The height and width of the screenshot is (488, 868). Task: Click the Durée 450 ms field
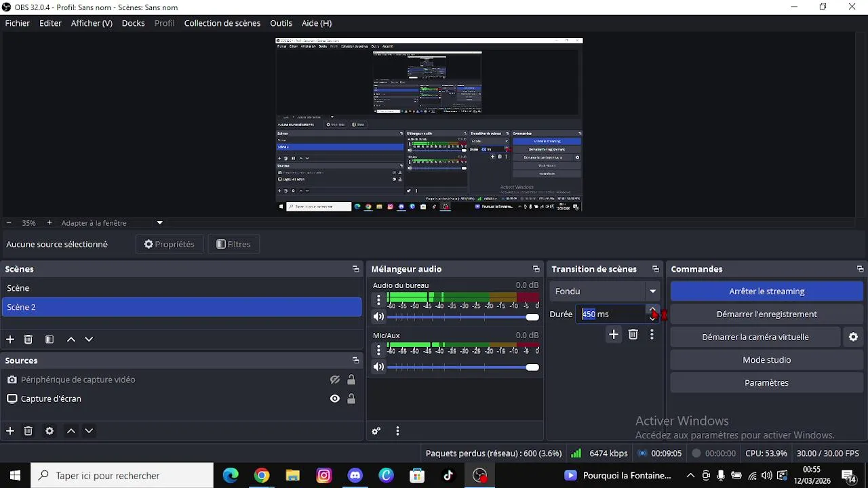612,314
